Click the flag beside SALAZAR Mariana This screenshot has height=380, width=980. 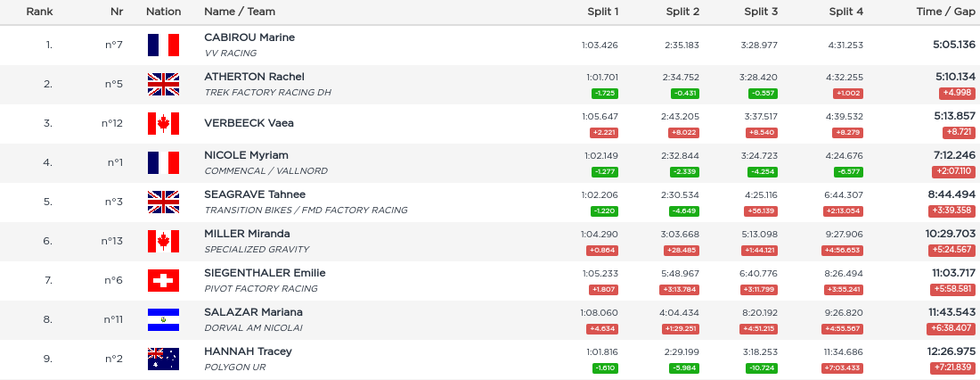pyautogui.click(x=163, y=319)
